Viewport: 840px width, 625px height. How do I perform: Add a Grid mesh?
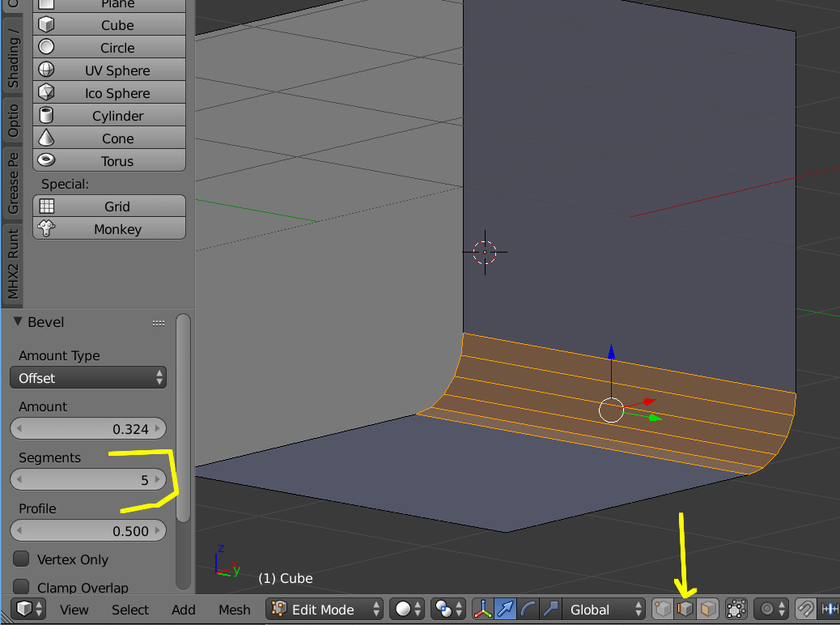[x=109, y=206]
